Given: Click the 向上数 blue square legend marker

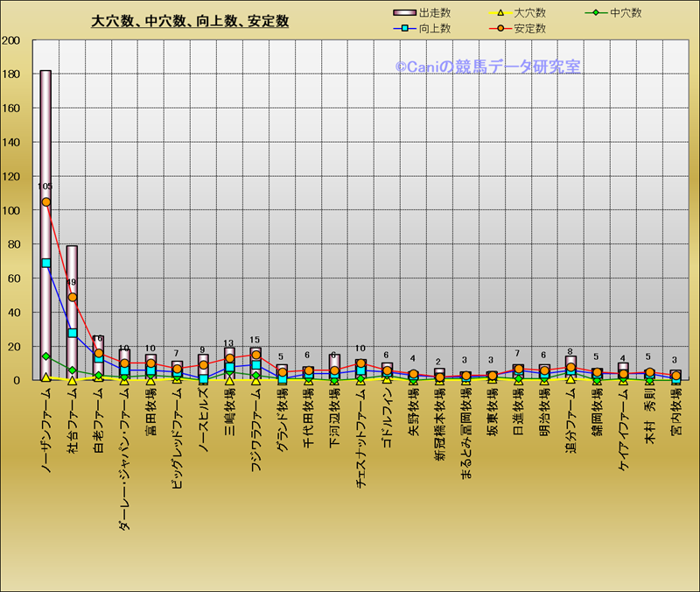Looking at the screenshot, I should pos(404,29).
